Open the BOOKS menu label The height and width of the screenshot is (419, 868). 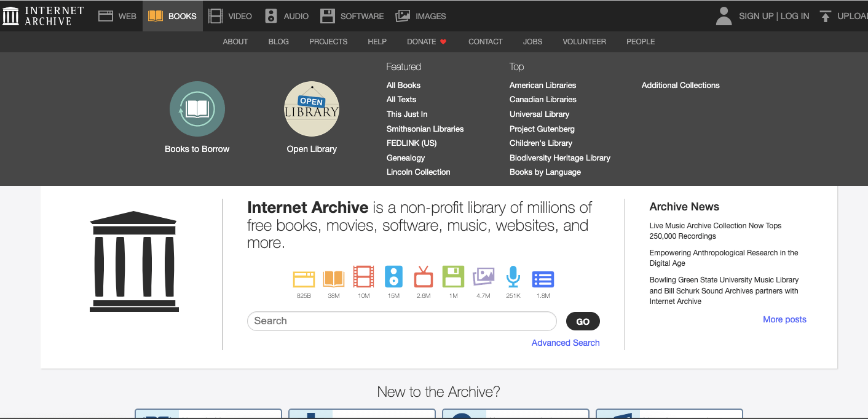tap(183, 16)
